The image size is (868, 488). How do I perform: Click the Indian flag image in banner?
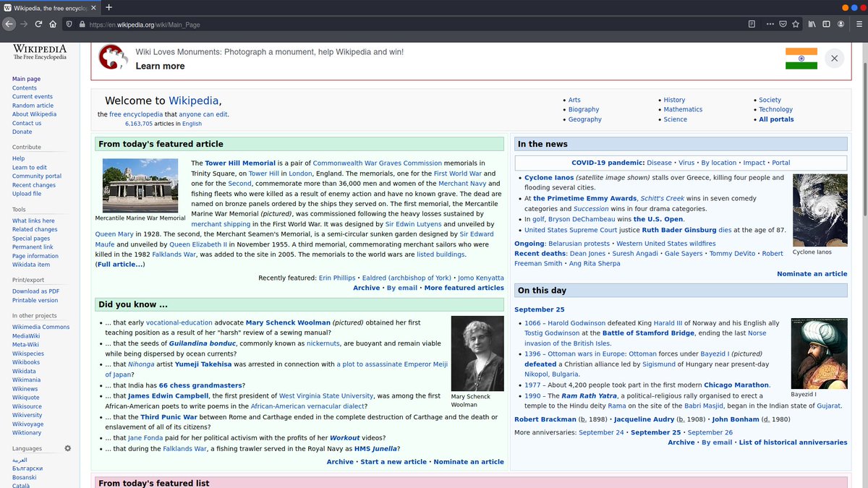point(801,59)
